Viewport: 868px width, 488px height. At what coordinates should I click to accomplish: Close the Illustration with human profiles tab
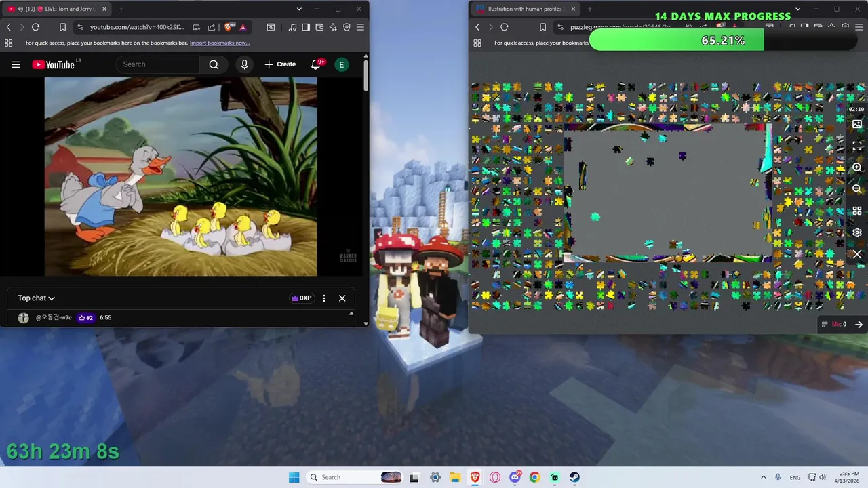573,9
